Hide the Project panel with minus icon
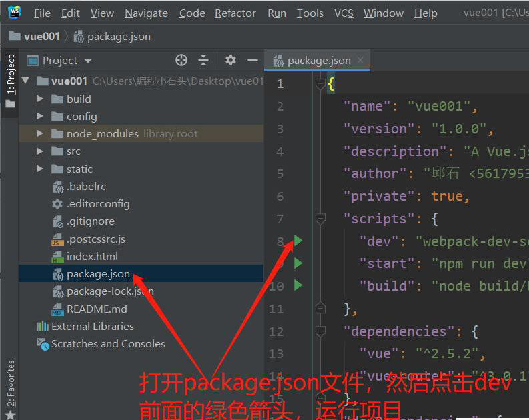Viewport: 529px width, 420px height. coord(252,61)
